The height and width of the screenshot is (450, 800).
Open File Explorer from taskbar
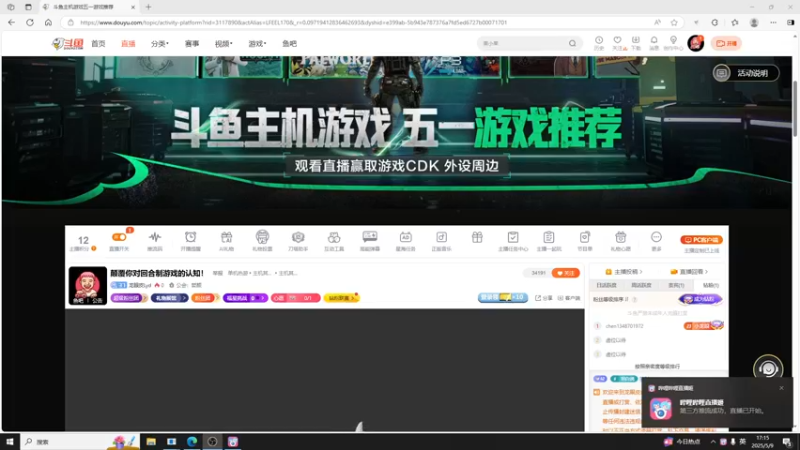coord(151,441)
